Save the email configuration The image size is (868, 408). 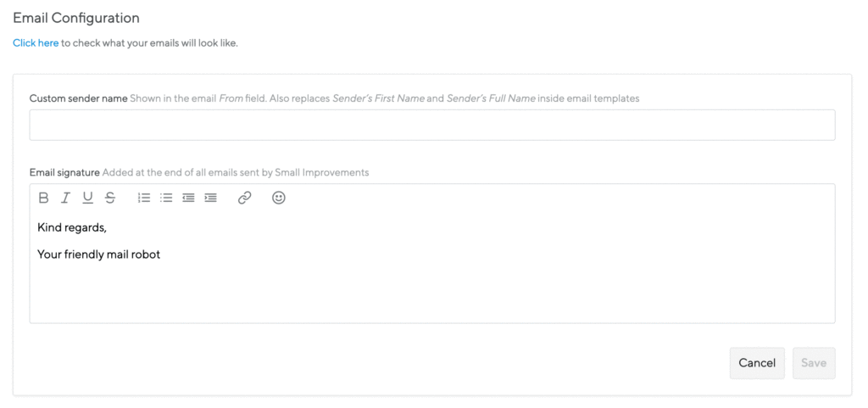pyautogui.click(x=814, y=363)
